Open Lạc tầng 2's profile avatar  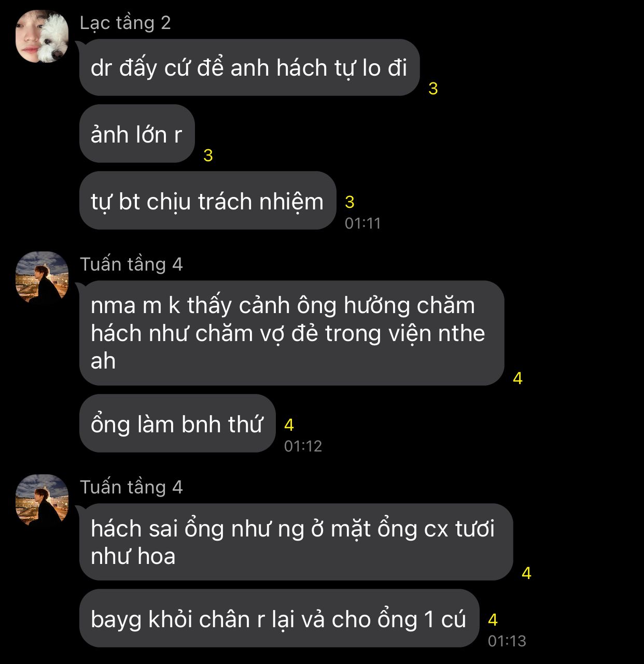(x=42, y=37)
